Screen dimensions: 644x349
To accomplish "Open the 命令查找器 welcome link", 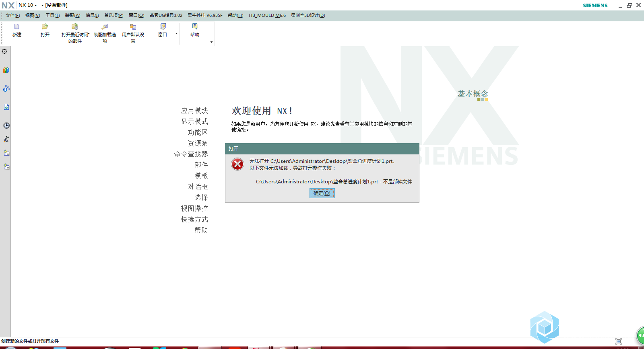I will [x=191, y=154].
